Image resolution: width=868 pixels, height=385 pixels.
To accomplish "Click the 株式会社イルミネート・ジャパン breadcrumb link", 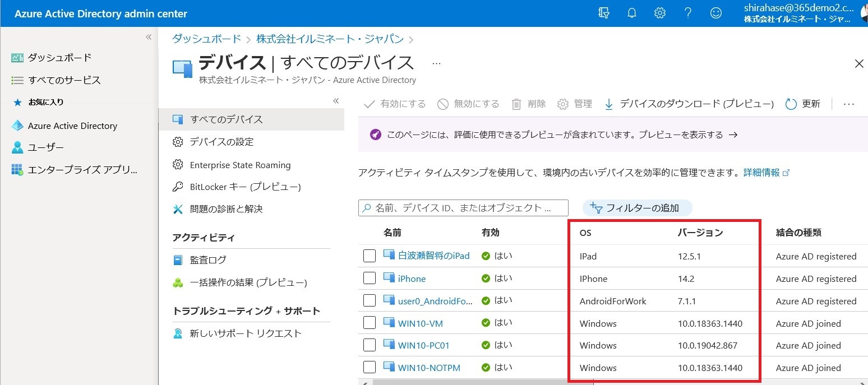I will [330, 39].
